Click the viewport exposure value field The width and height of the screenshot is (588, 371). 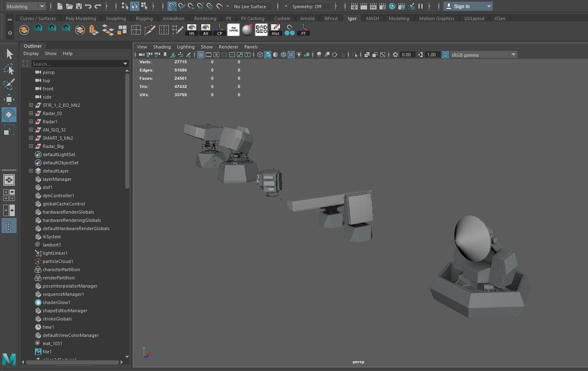pos(407,55)
